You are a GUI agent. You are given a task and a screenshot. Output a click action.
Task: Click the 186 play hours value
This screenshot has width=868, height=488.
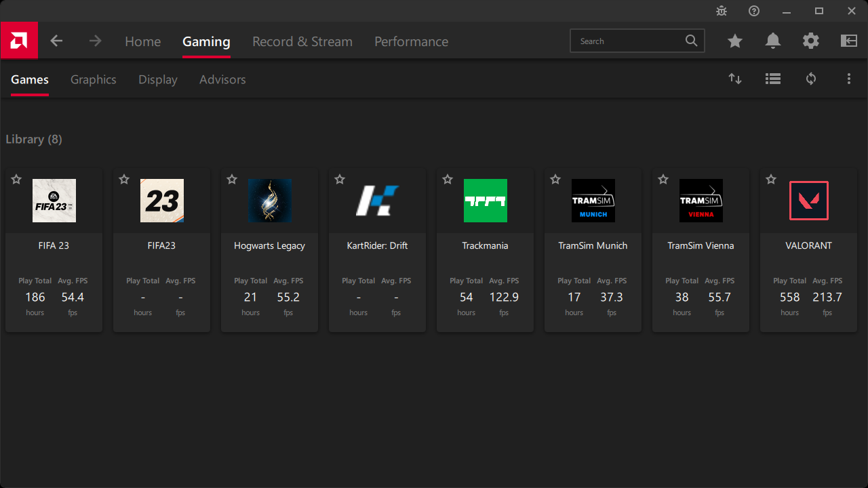point(35,297)
